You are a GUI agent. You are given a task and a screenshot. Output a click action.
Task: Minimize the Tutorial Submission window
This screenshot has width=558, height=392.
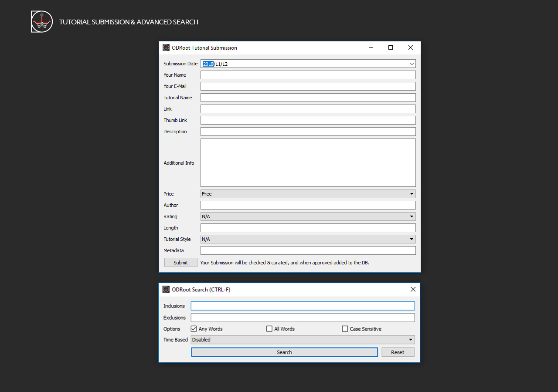click(x=371, y=48)
